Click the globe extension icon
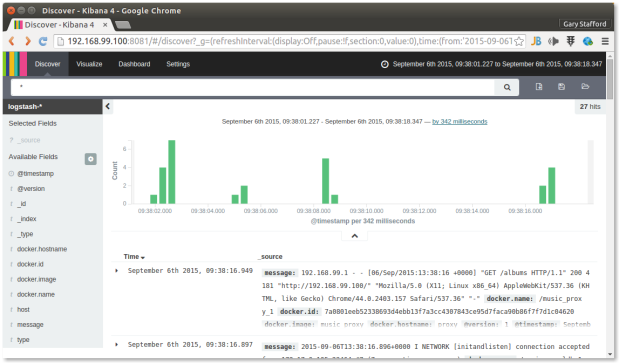Viewport: 619px width, 363px height. 588,41
